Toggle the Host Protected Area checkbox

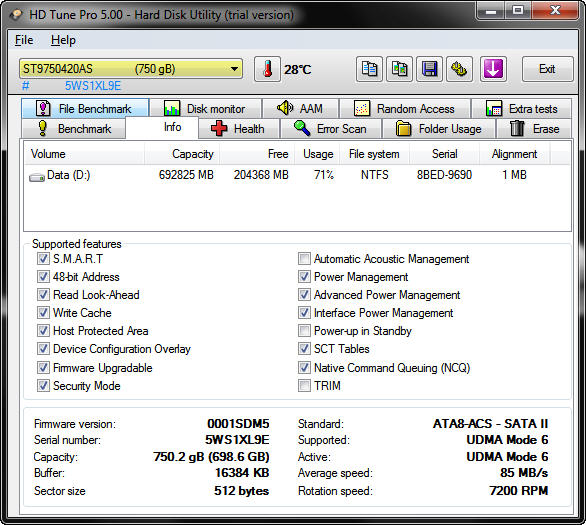click(43, 330)
